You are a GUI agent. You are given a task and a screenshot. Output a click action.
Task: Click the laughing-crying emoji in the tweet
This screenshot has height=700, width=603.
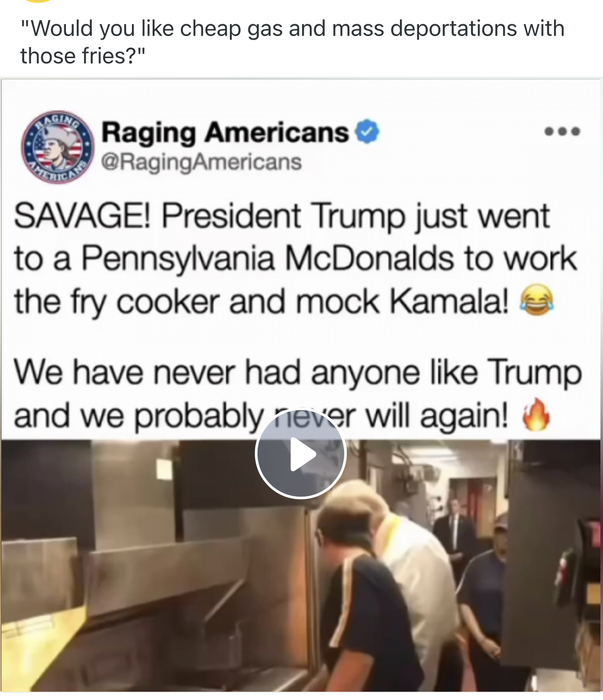pos(537,300)
